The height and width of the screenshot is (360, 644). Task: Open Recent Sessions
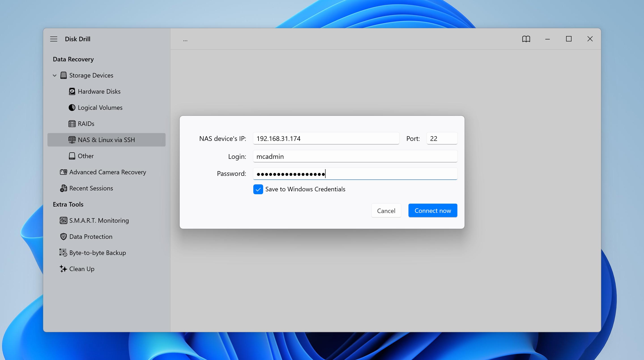[x=107, y=188]
